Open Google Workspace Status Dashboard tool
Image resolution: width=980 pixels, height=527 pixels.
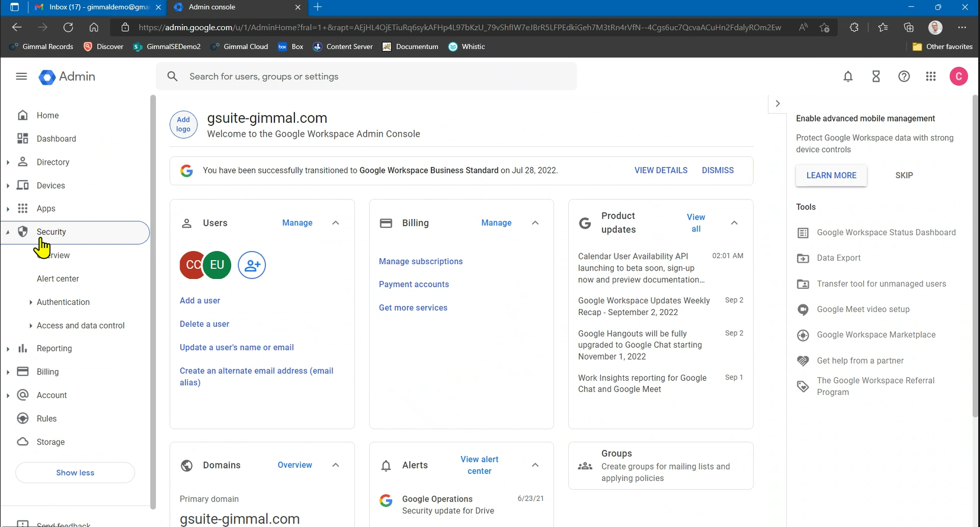coord(886,233)
